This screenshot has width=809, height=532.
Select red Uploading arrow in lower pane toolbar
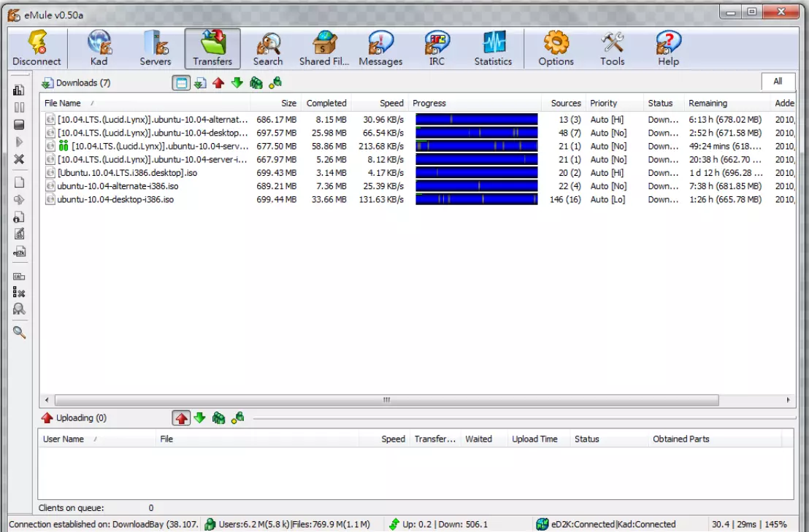tap(181, 418)
